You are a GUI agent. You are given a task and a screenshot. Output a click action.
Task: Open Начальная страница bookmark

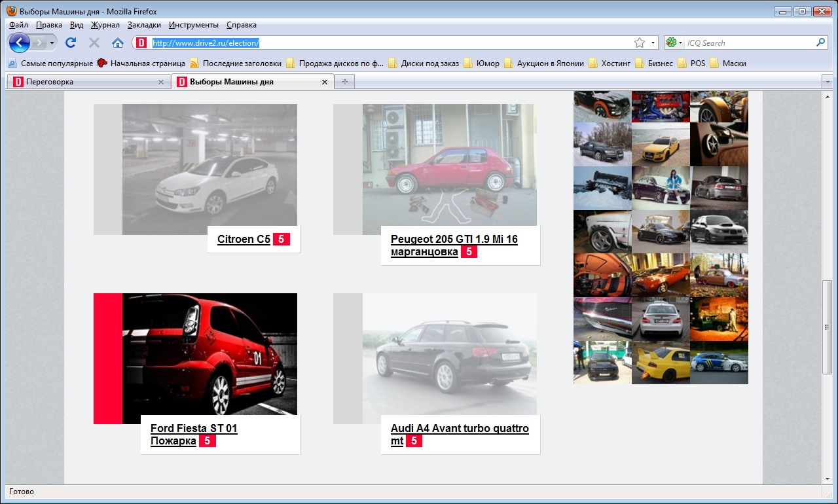click(x=141, y=63)
